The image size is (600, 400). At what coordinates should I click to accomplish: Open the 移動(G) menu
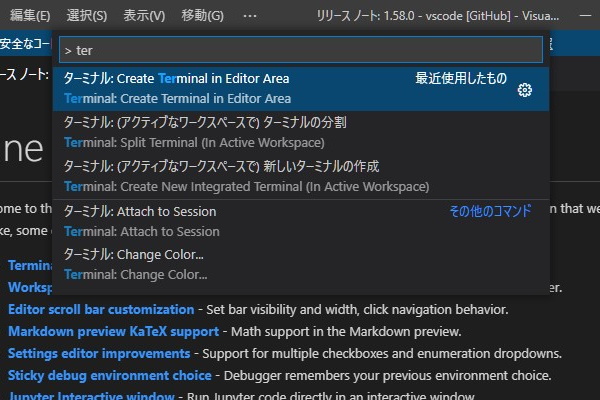202,16
